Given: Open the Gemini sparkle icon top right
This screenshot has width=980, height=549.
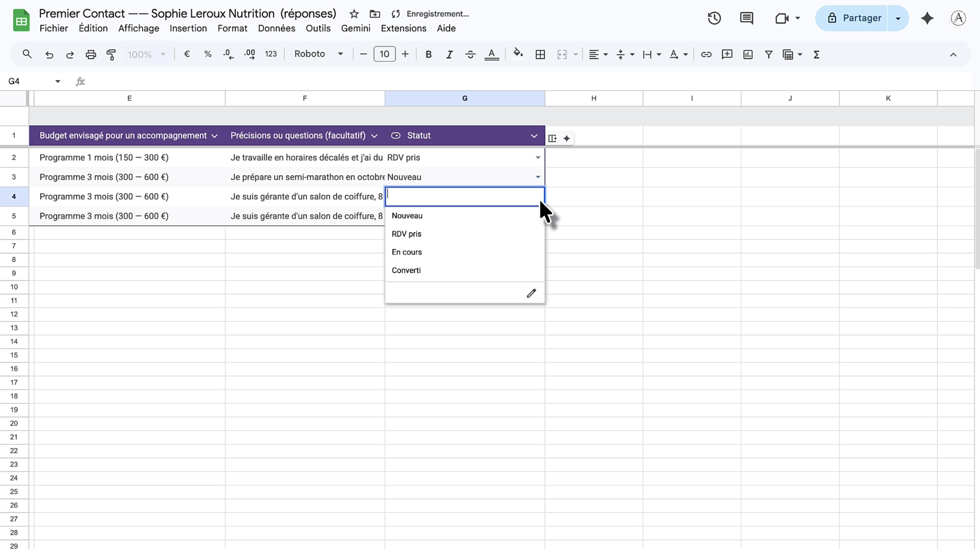Looking at the screenshot, I should pyautogui.click(x=927, y=18).
